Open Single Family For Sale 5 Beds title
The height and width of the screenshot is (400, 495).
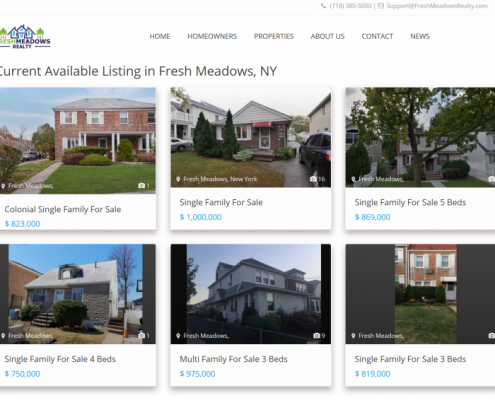(410, 202)
